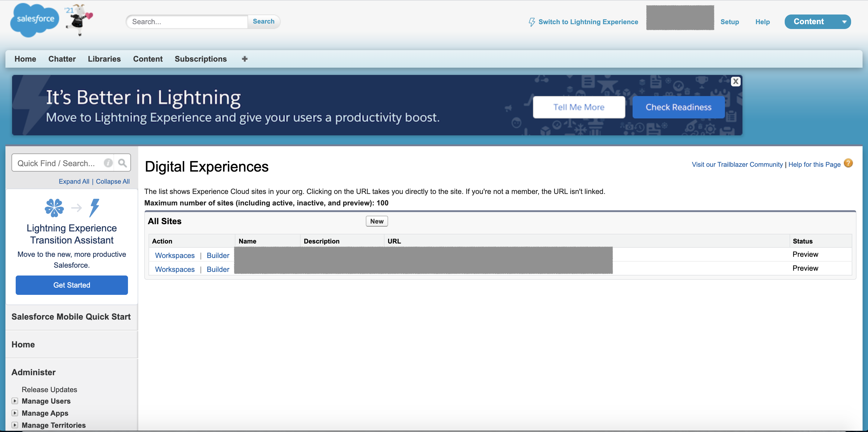Click the Salesforce cloud logo
This screenshot has width=868, height=432.
pos(35,20)
